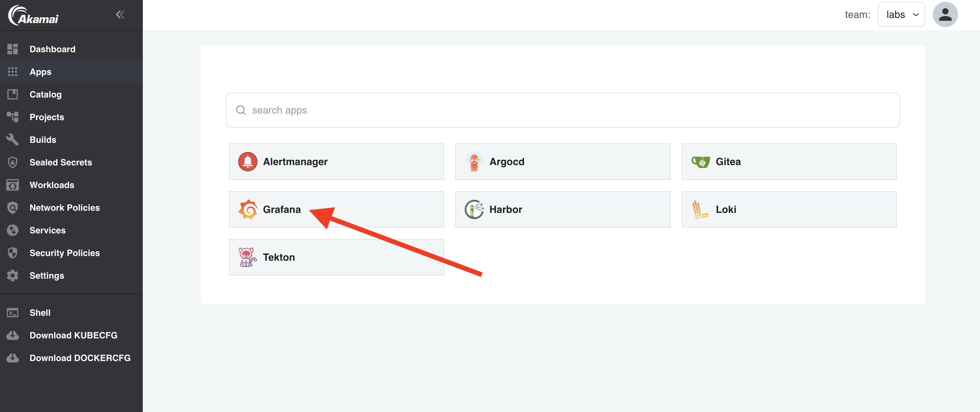Toggle the Security Policies section
980x412 pixels.
(64, 253)
